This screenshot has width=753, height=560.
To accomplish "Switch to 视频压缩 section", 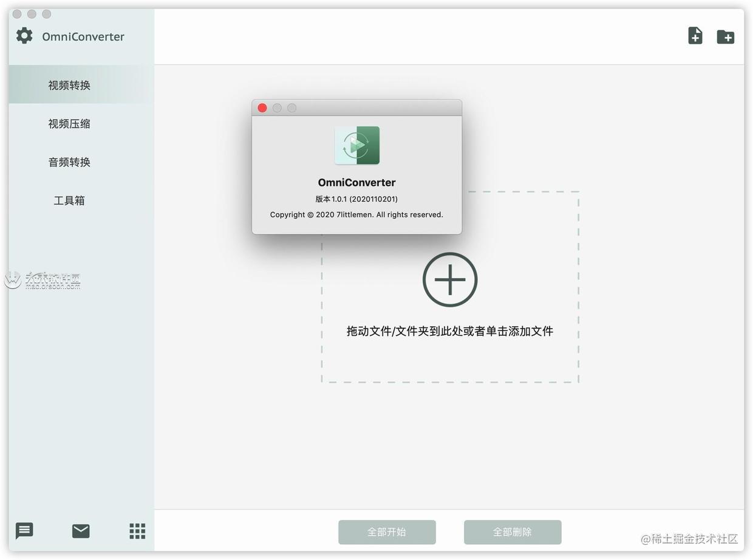I will 69,123.
